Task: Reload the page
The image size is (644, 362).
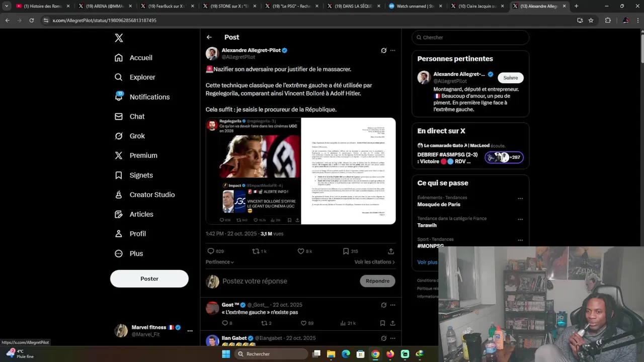Action: pos(31,20)
